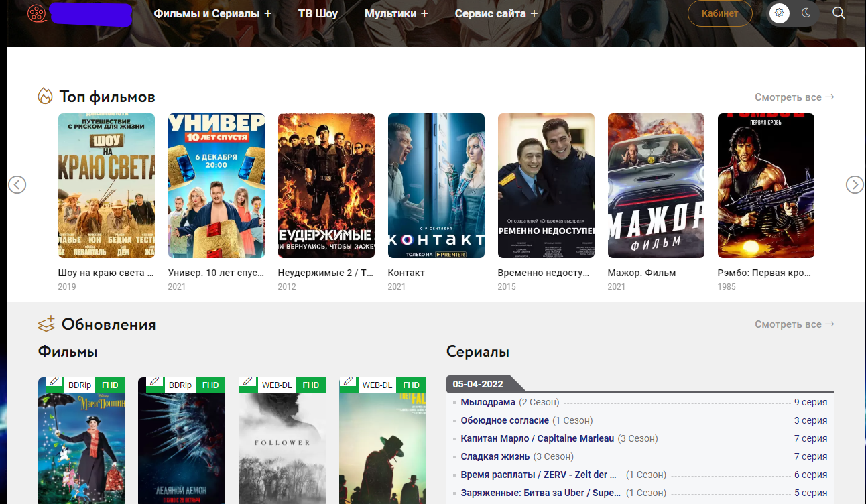Advance Топ фильмов carousel with right arrow
Image resolution: width=866 pixels, height=504 pixels.
[855, 184]
